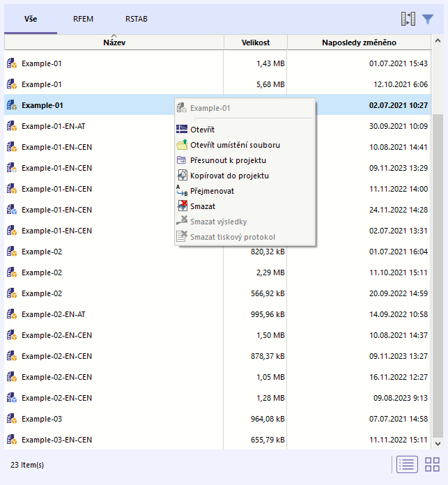The height and width of the screenshot is (485, 448).
Task: Click the scrollbar up arrow
Action: pyautogui.click(x=438, y=42)
